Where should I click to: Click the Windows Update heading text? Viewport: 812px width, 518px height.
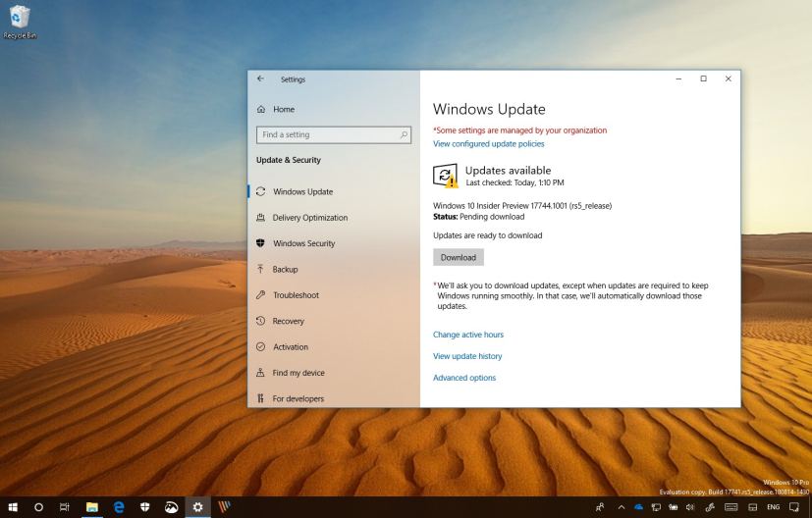click(x=489, y=109)
